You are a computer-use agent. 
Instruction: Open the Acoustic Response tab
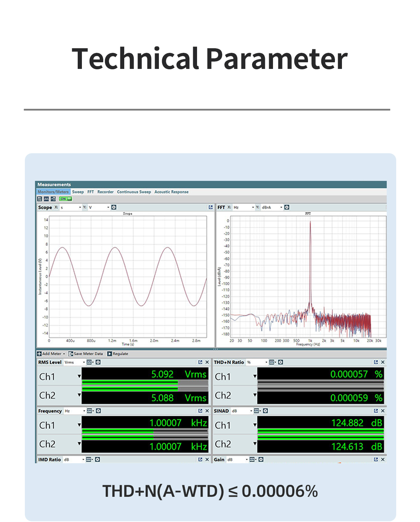click(x=171, y=192)
